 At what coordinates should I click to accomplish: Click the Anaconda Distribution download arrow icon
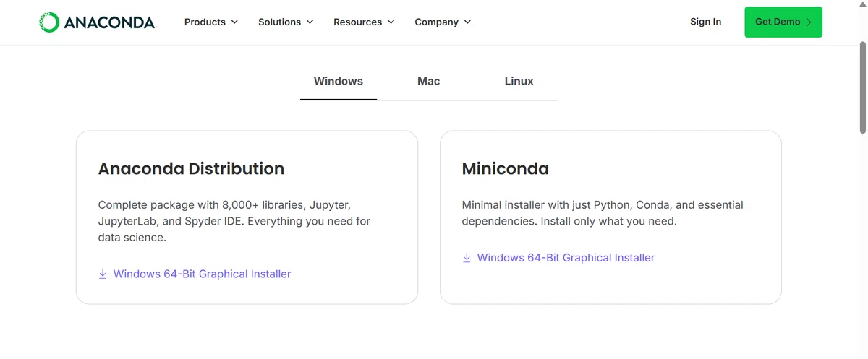103,274
